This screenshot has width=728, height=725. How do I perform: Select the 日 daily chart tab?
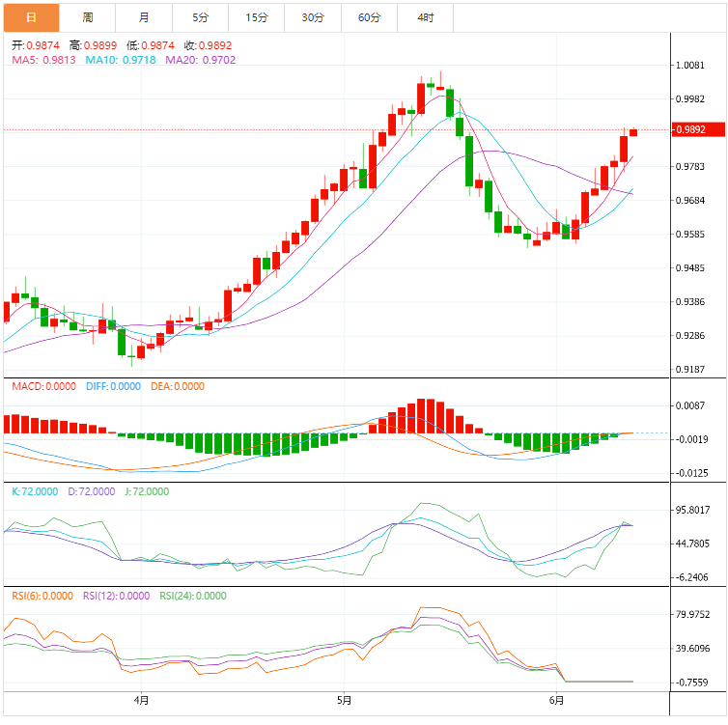[x=31, y=17]
